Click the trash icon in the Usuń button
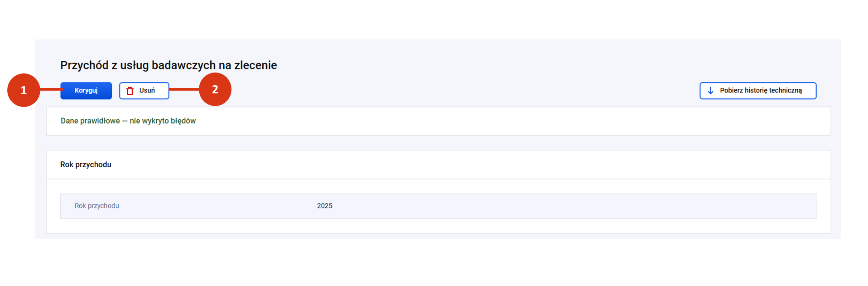 (130, 91)
